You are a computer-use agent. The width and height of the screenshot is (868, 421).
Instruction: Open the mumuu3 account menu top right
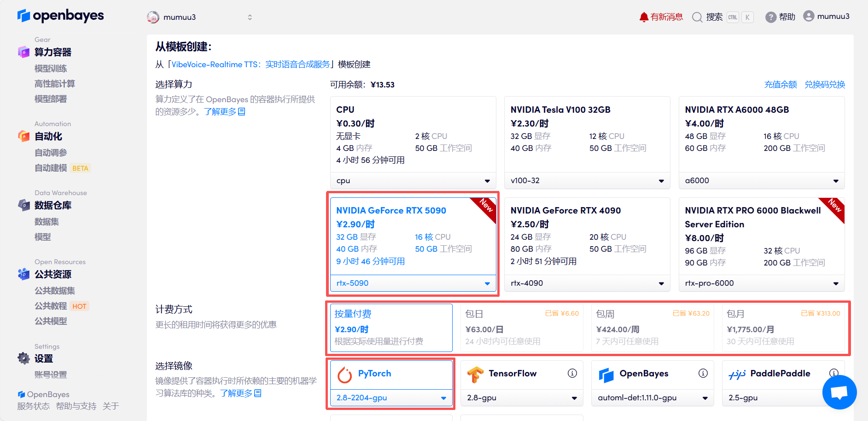(833, 16)
